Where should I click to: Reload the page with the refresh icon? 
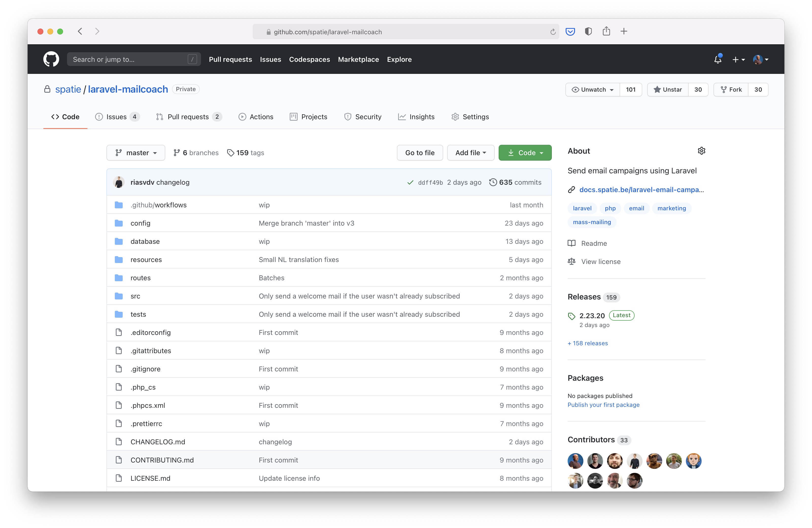tap(553, 32)
